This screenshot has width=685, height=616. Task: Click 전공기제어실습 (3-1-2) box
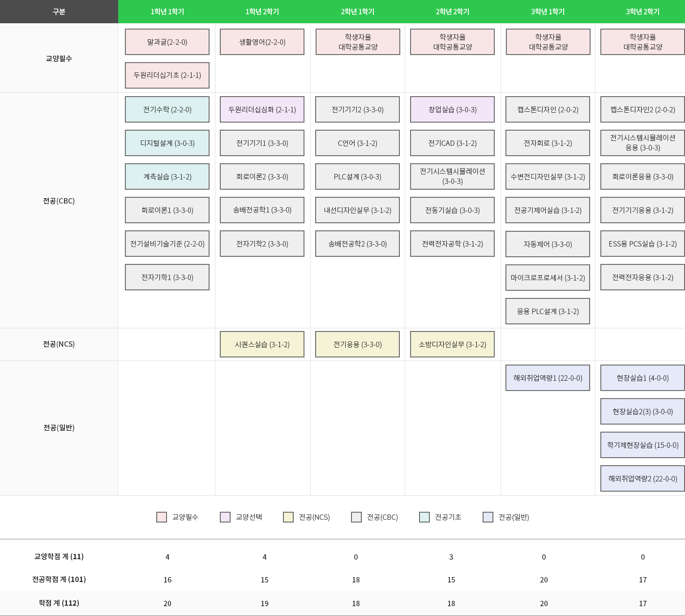coord(548,210)
